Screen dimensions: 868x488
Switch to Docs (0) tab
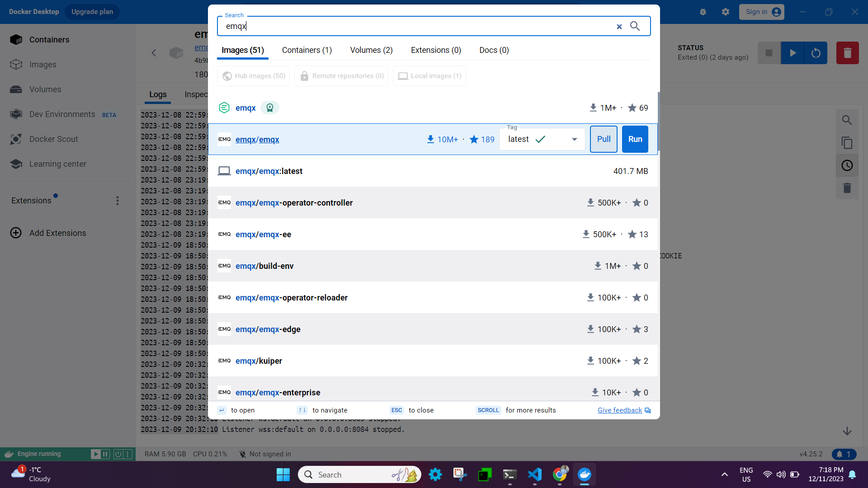coord(494,50)
